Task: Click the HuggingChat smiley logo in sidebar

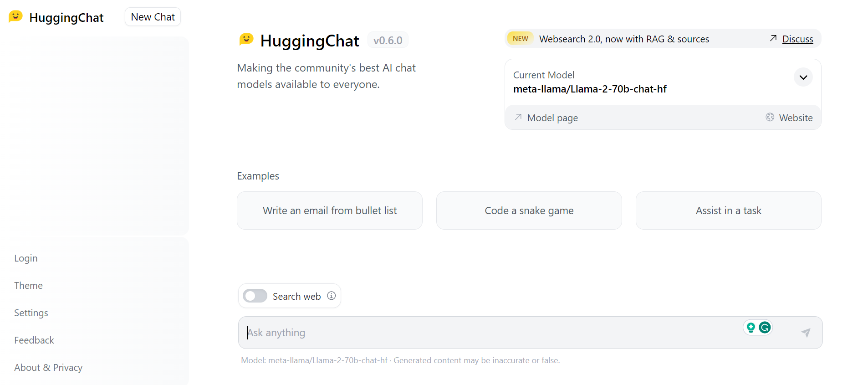Action: (x=15, y=17)
